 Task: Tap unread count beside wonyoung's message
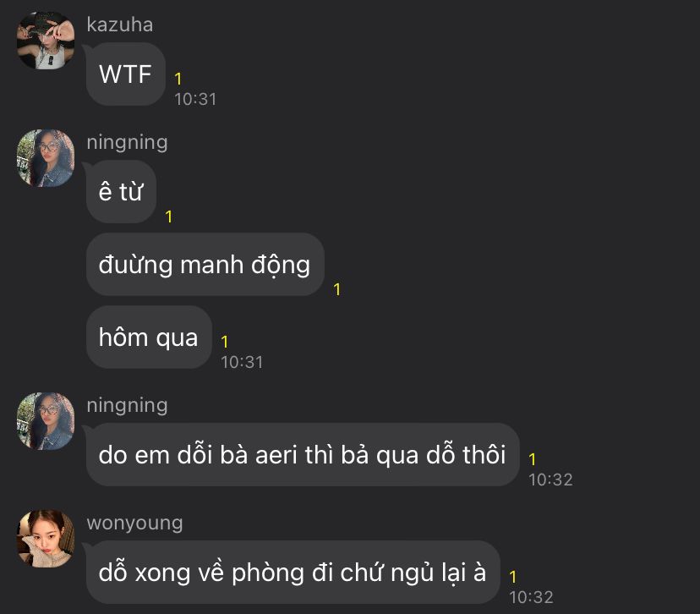513,577
